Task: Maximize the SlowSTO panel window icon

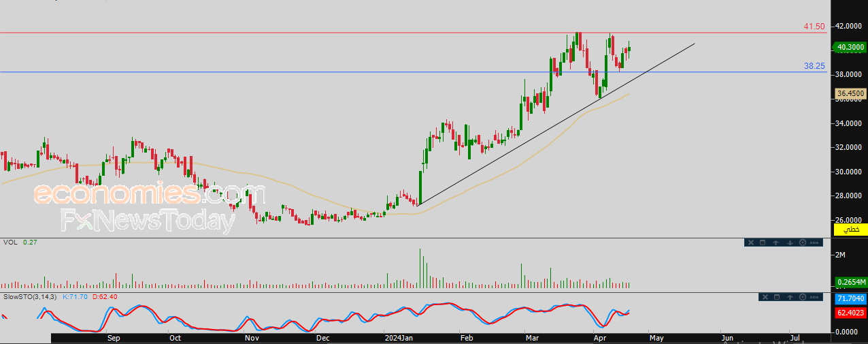Action: pyautogui.click(x=777, y=297)
